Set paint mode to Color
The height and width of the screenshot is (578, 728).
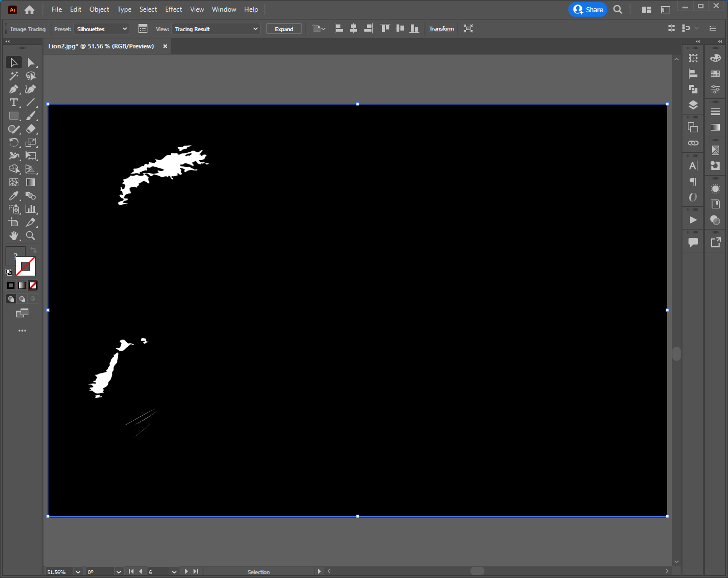coord(11,285)
